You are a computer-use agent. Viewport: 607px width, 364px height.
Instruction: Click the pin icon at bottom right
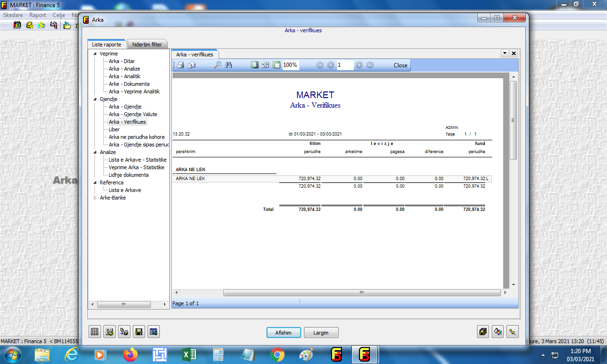click(x=512, y=332)
